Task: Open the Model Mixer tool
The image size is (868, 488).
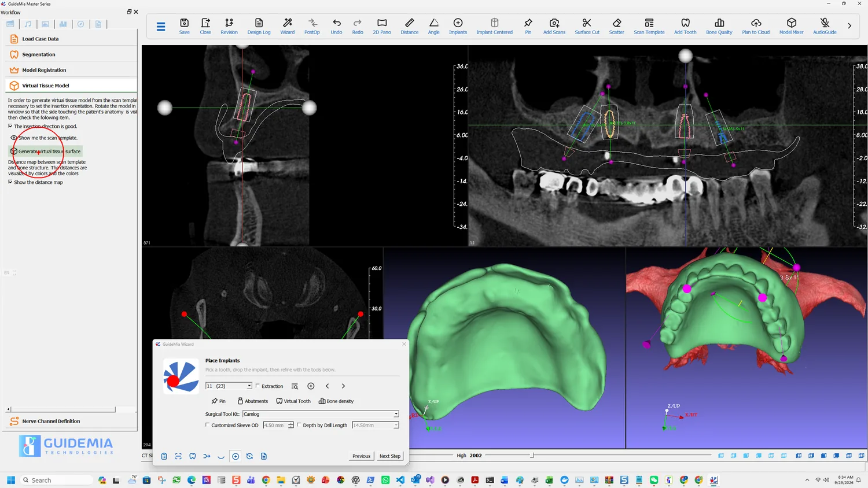Action: tap(792, 26)
